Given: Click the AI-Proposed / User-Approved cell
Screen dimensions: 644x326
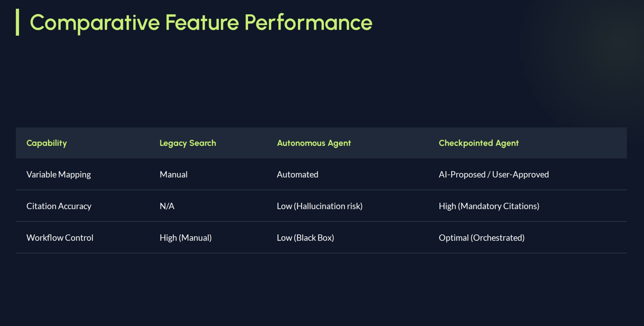Looking at the screenshot, I should [x=494, y=175].
